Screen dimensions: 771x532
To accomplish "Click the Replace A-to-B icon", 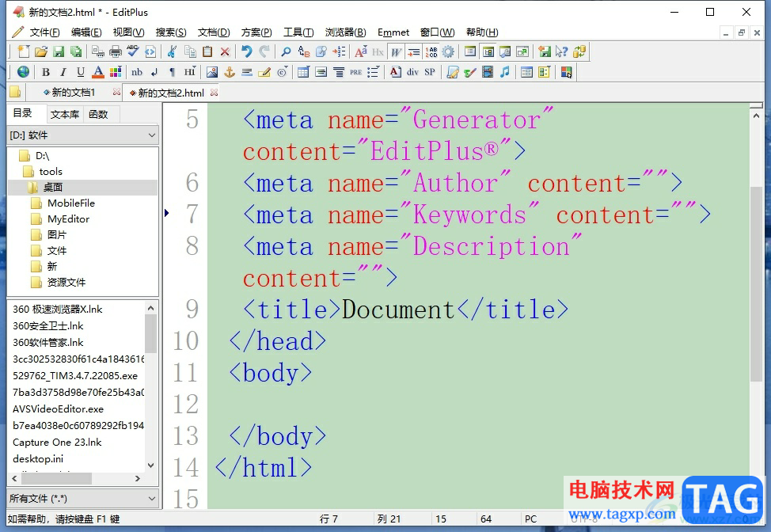I will 304,51.
